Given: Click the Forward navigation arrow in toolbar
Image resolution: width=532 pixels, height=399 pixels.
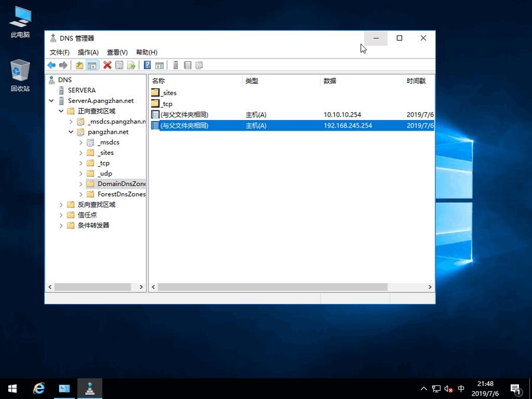Looking at the screenshot, I should pos(63,65).
